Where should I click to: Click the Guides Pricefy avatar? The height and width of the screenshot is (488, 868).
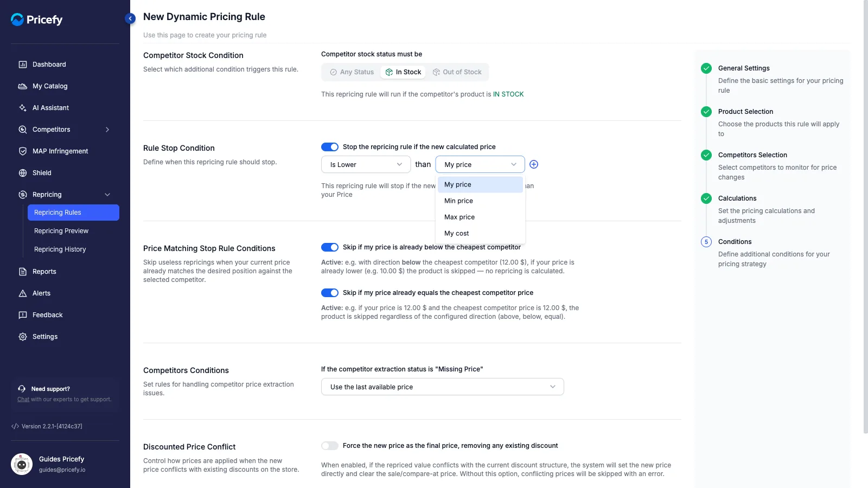tap(22, 464)
